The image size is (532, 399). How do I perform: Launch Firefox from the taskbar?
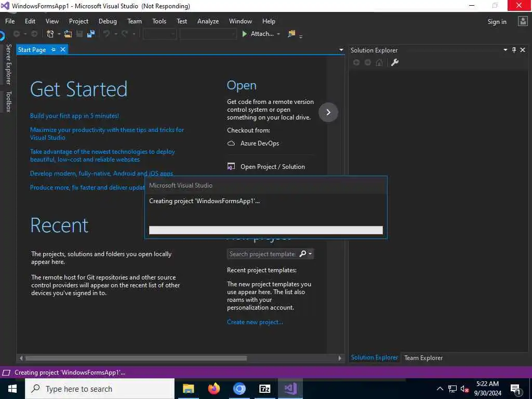(x=214, y=389)
